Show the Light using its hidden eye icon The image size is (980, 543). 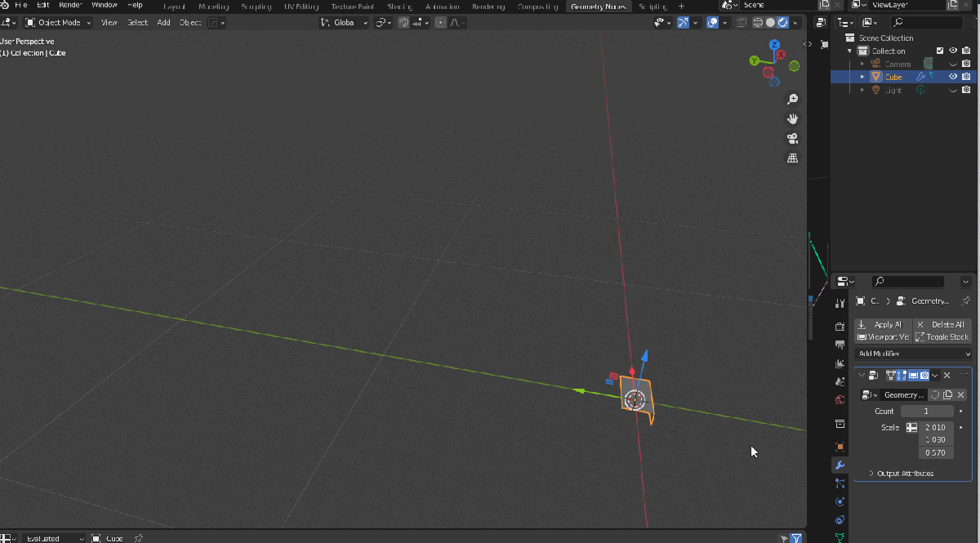point(953,90)
